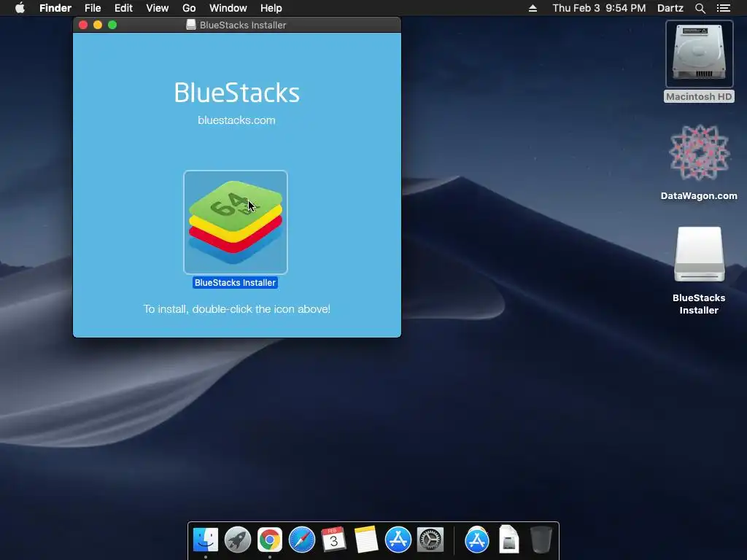Minimize the BlueStacks Installer window with yellow button
This screenshot has height=560, width=747.
pyautogui.click(x=98, y=26)
